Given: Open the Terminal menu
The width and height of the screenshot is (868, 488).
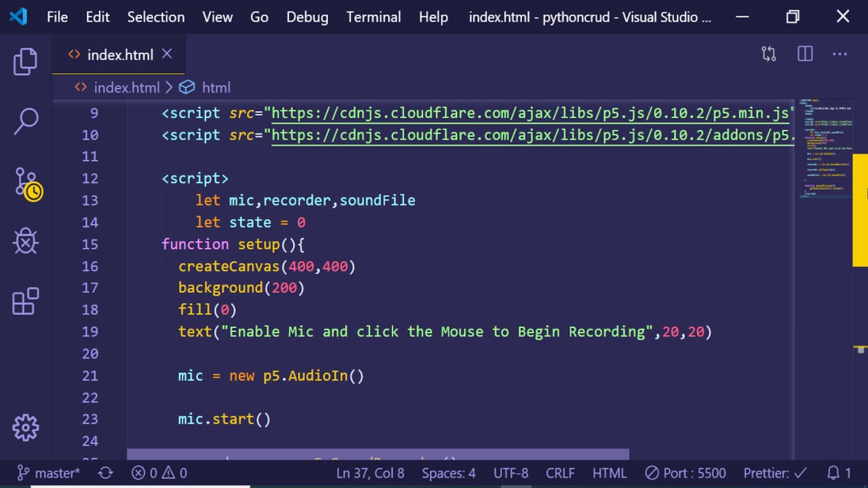Looking at the screenshot, I should click(373, 17).
